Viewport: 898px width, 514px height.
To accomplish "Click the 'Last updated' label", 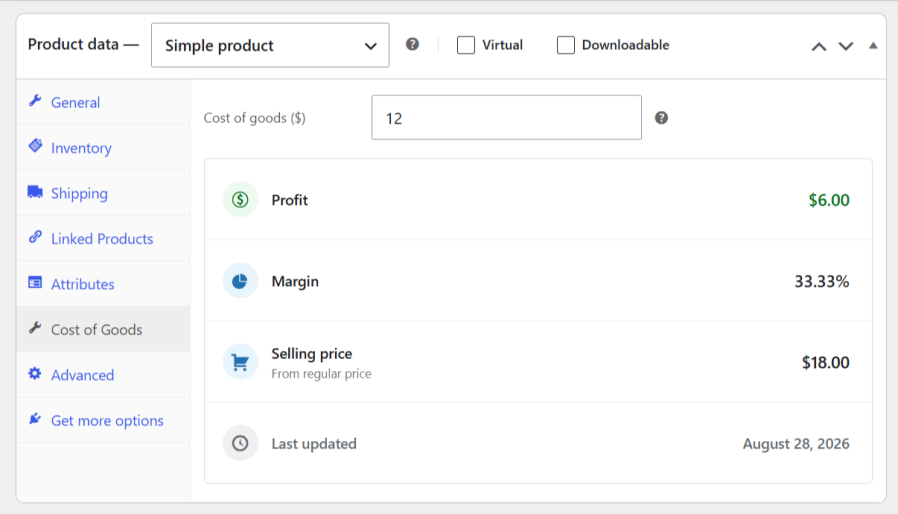I will (x=314, y=444).
